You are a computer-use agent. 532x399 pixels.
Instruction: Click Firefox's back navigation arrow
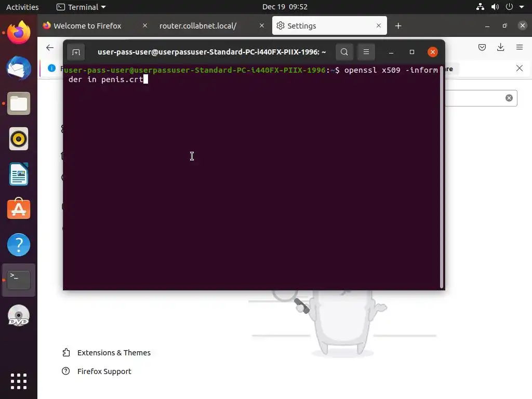(50, 47)
